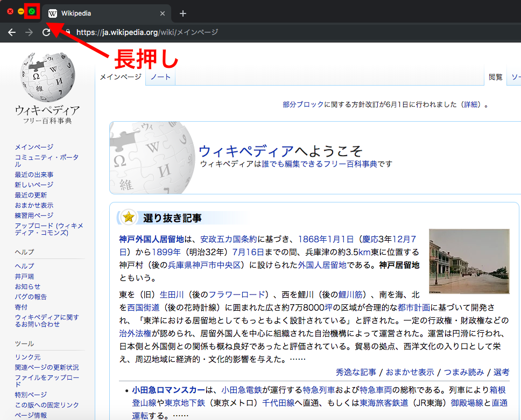The image size is (521, 420).
Task: Open the 選考 link
Action: coord(502,372)
